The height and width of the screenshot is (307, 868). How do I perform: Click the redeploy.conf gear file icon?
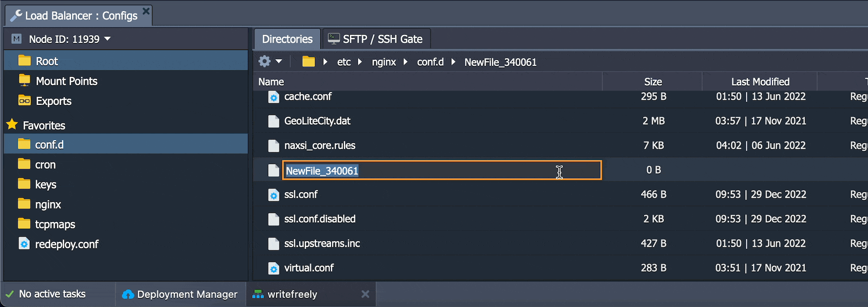pos(24,244)
